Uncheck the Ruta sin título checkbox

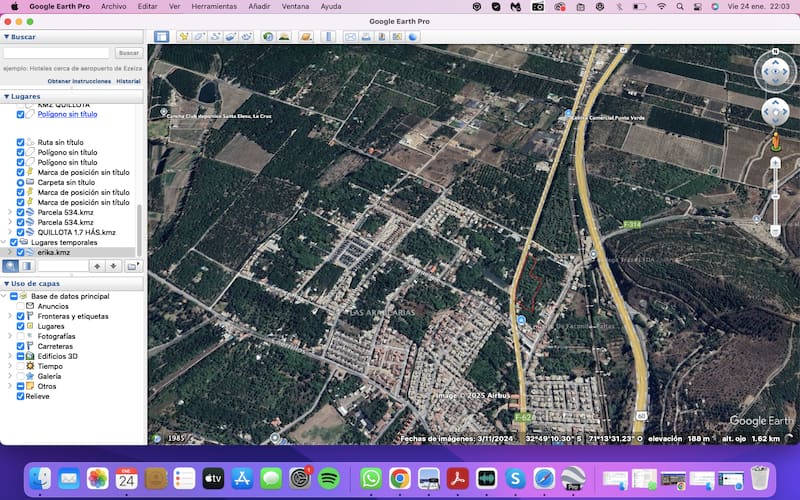pos(20,142)
